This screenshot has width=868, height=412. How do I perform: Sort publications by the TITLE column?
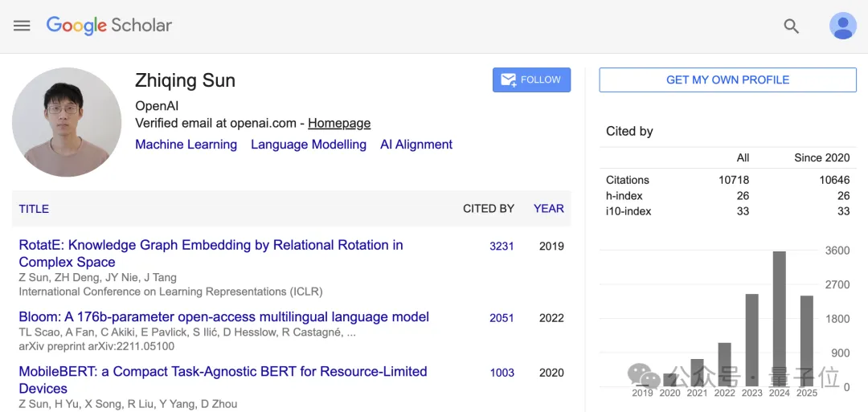tap(34, 209)
